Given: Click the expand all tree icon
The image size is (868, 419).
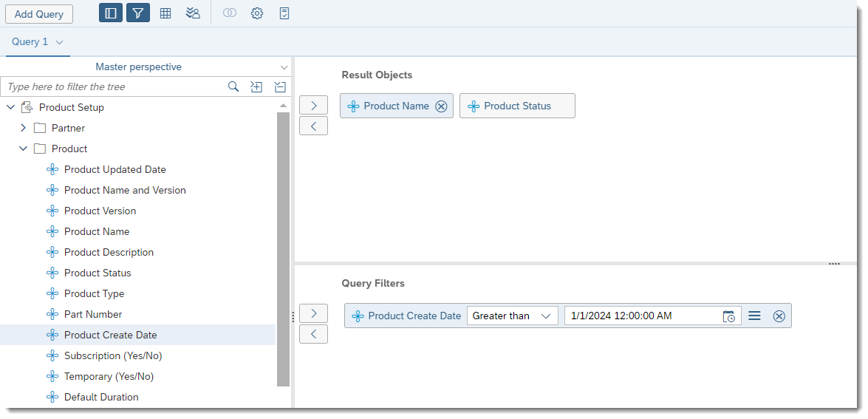Looking at the screenshot, I should point(256,87).
